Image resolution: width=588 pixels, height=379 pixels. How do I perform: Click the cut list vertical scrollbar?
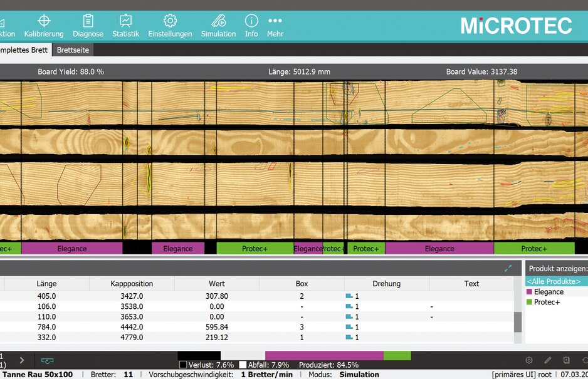(518, 322)
